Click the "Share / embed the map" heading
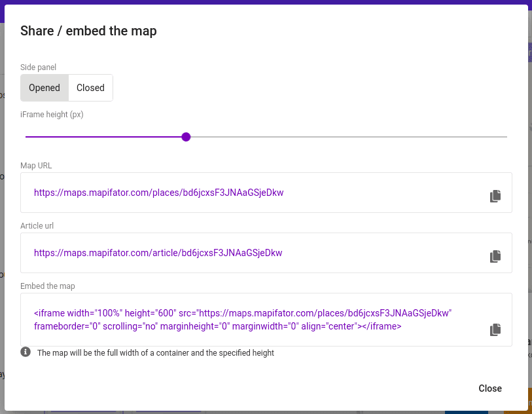 [88, 31]
